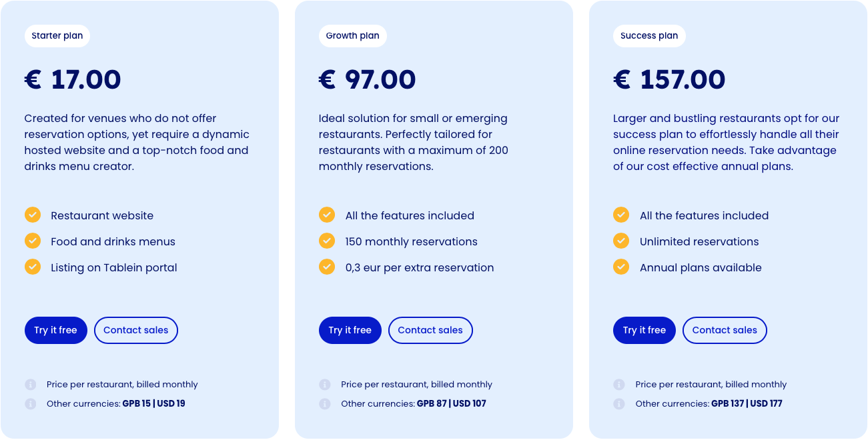Click info icon next to GPB 87 currencies

pyautogui.click(x=325, y=404)
